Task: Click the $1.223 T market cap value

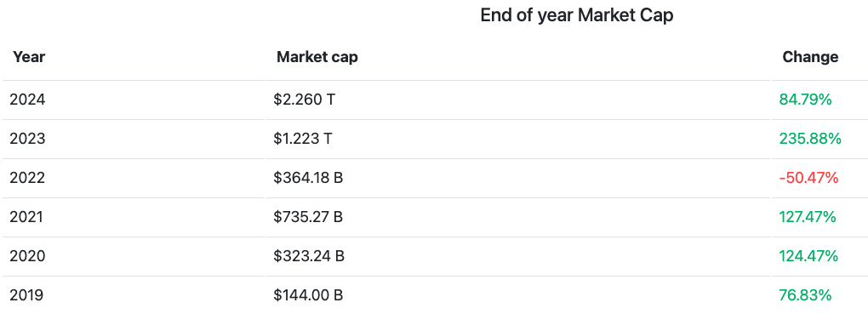Action: click(303, 139)
